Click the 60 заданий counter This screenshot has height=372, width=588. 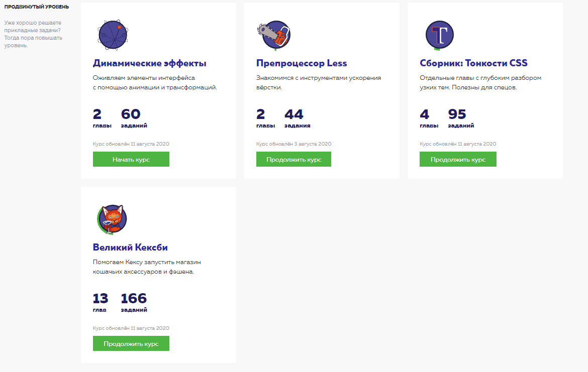pyautogui.click(x=134, y=118)
